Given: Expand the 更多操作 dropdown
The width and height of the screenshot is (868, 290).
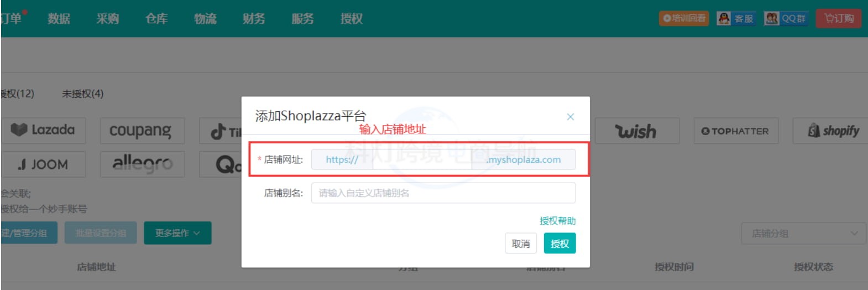Looking at the screenshot, I should [x=177, y=233].
